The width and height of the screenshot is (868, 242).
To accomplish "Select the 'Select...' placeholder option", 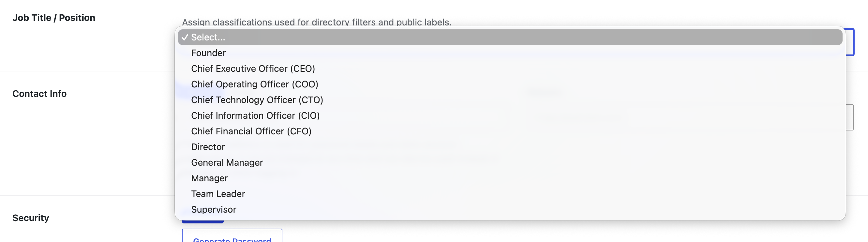I will 510,37.
